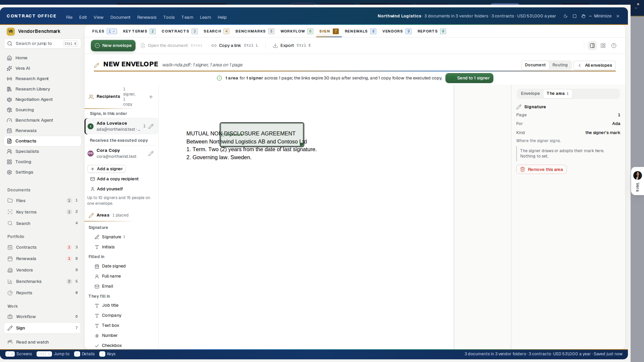
Task: Go back to All envelopes
Action: [x=595, y=65]
